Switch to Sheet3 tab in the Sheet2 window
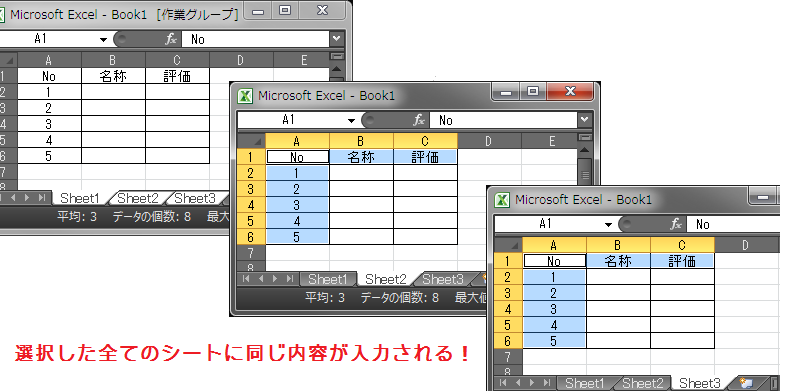799x391 pixels. (443, 279)
